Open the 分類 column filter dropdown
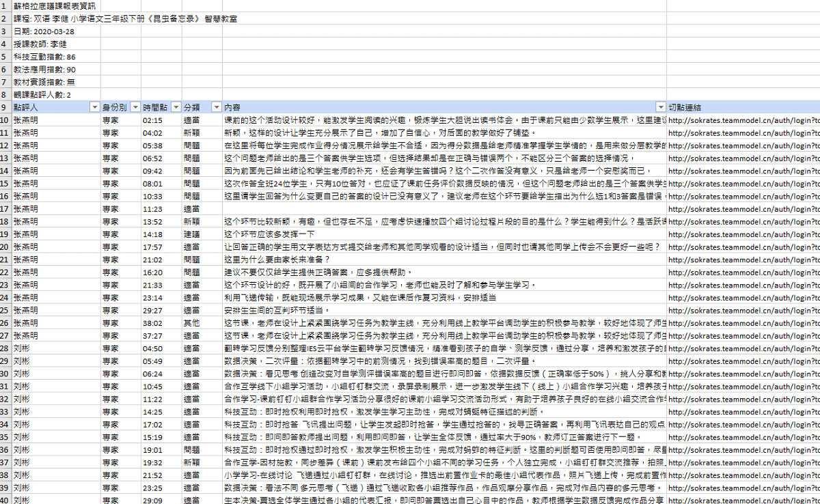 (x=216, y=107)
